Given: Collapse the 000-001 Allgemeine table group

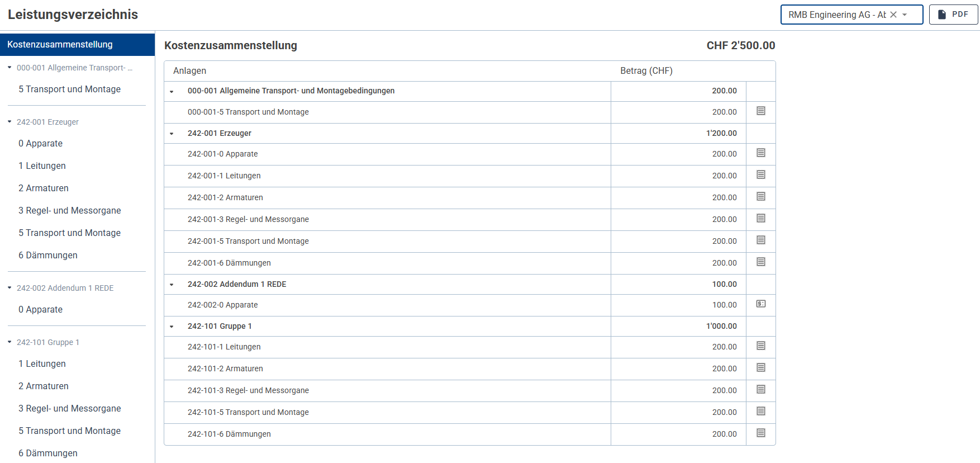Looking at the screenshot, I should coord(172,91).
